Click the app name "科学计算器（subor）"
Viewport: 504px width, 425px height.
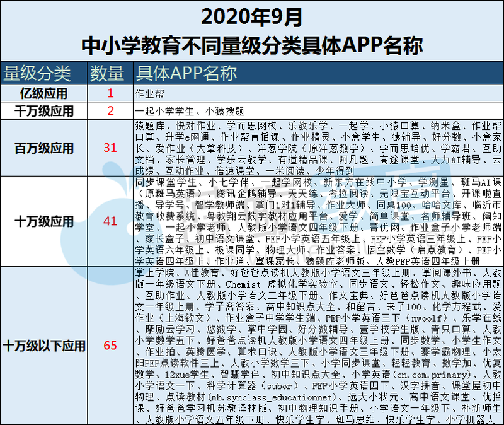[253, 386]
